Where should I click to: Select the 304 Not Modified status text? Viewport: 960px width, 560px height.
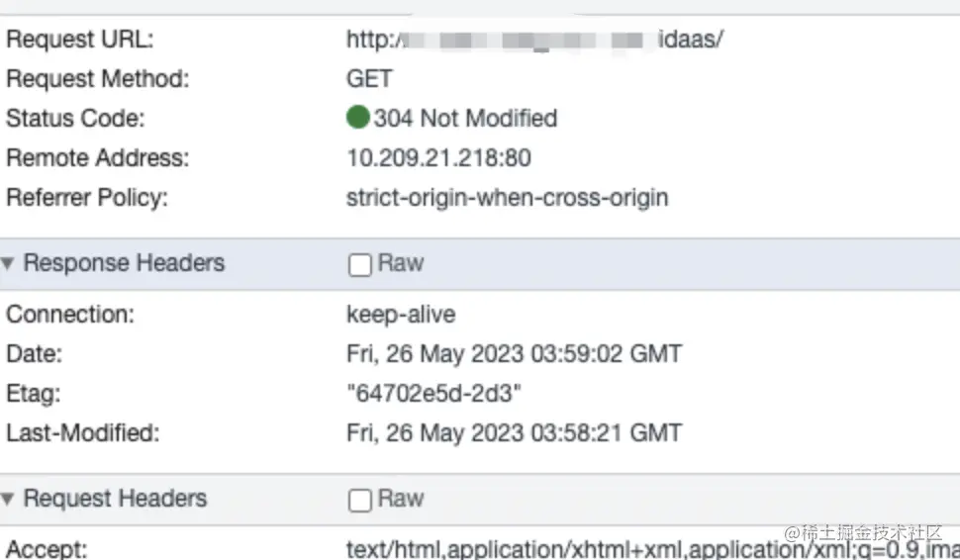465,118
